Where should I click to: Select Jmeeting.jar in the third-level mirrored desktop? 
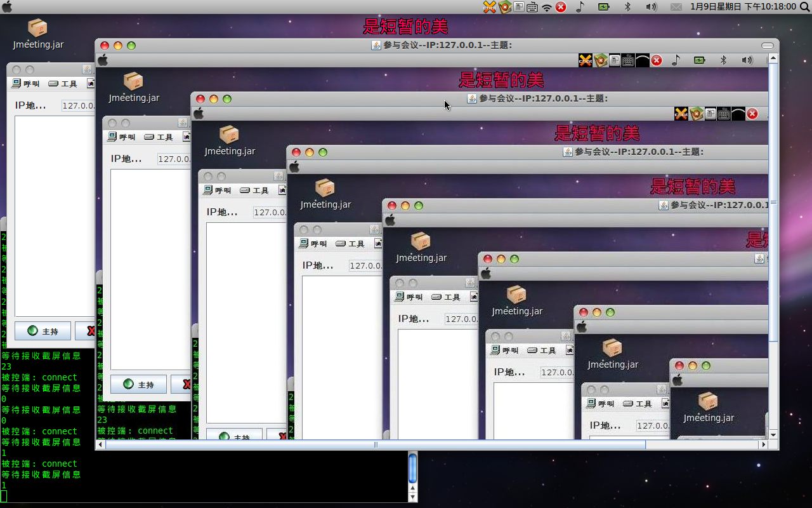325,194
